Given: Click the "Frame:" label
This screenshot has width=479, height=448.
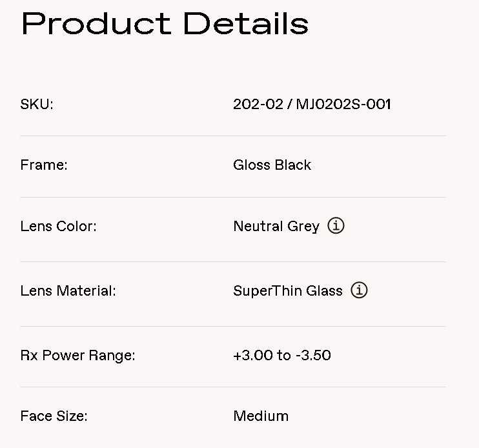Looking at the screenshot, I should 44,165.
